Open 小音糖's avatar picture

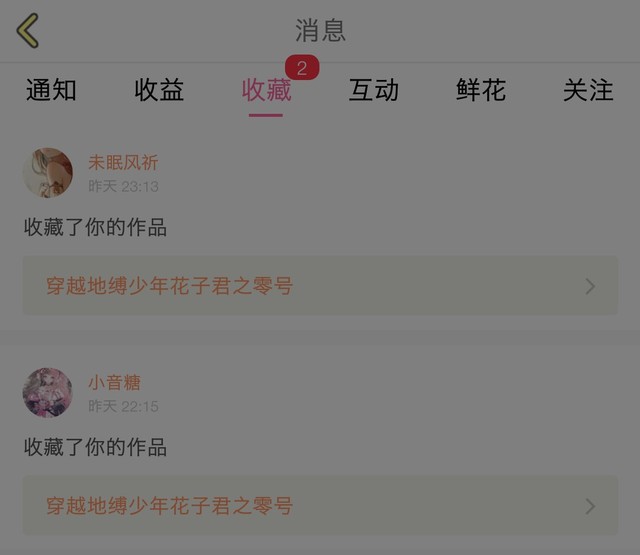(47, 393)
